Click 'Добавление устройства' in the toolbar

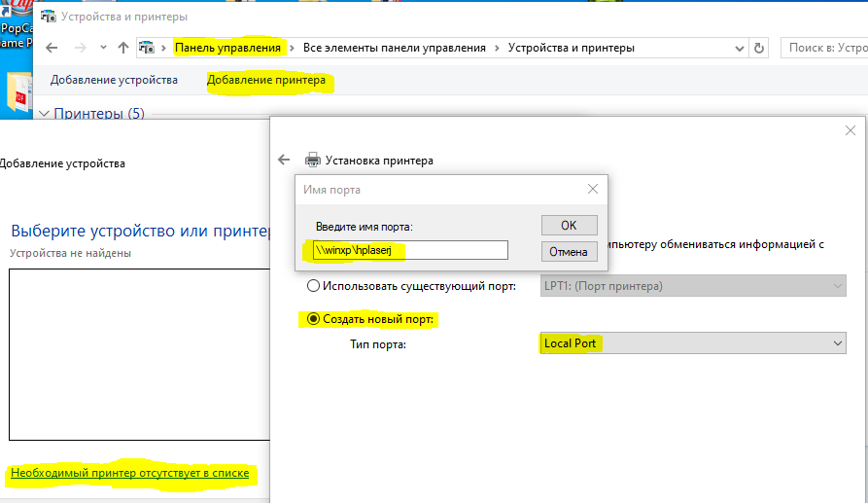point(114,80)
